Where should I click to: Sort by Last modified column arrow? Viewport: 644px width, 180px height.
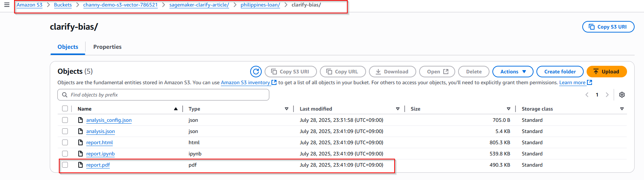click(x=398, y=109)
